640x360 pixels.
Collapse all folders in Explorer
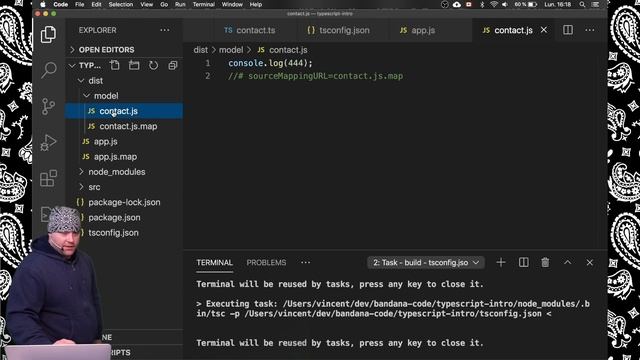point(173,65)
